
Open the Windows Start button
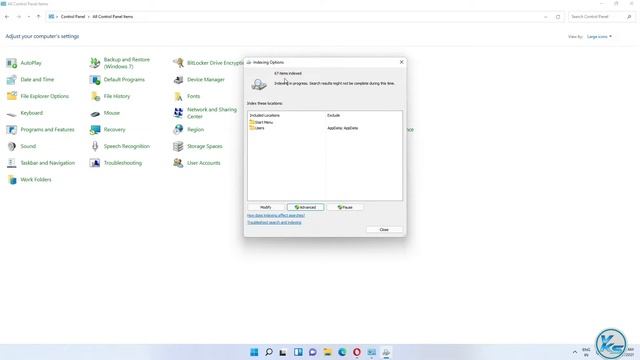click(254, 352)
